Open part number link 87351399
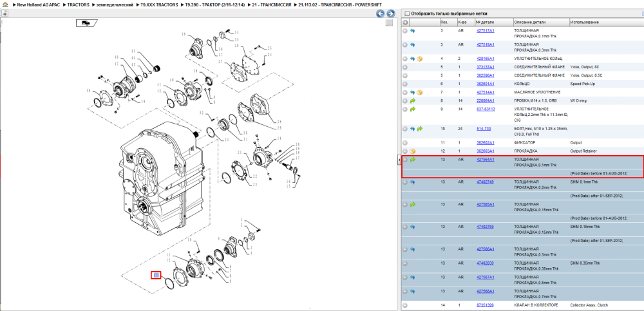The height and width of the screenshot is (311, 644). (485, 305)
